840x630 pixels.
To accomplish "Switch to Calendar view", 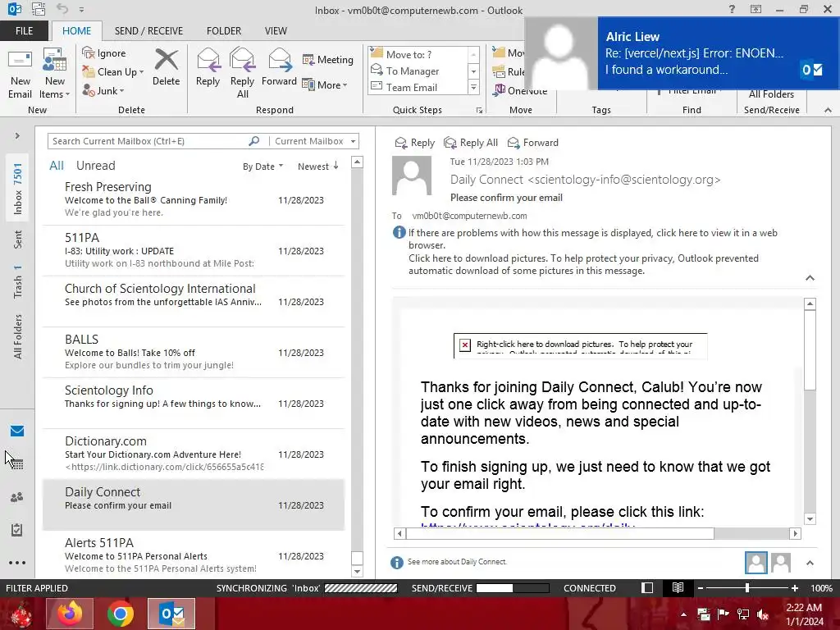I will [x=17, y=464].
